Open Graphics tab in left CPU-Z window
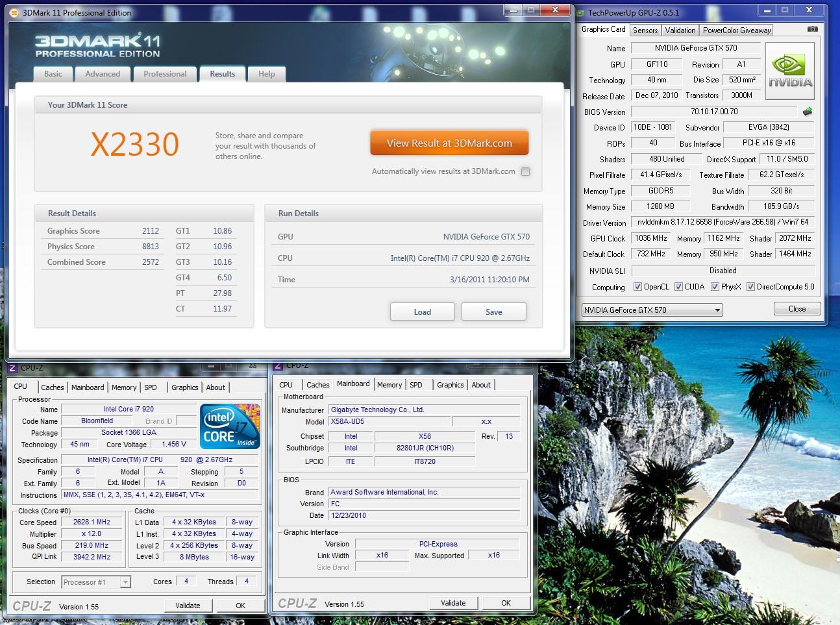Viewport: 840px width, 625px height. [x=185, y=387]
